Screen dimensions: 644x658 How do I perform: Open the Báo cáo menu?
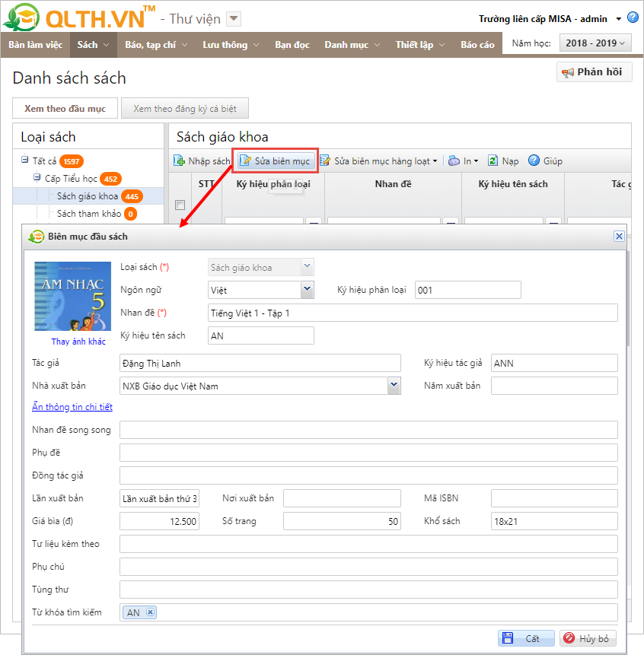pos(477,44)
